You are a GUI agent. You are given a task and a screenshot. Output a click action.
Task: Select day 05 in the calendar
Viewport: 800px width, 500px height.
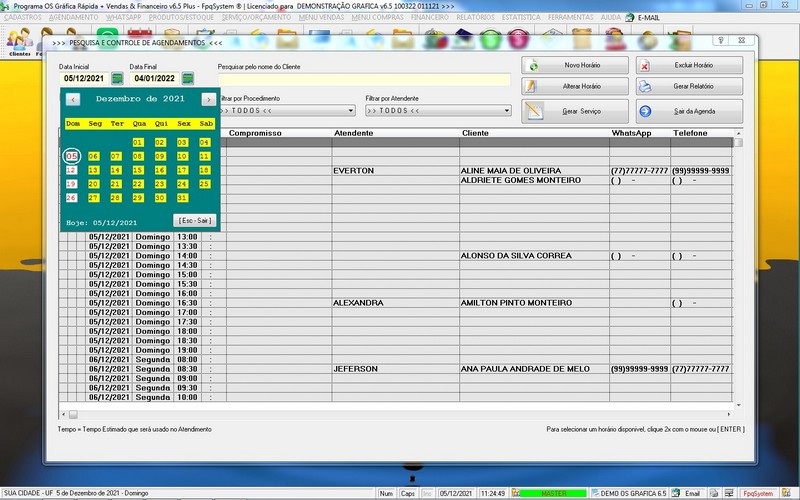tap(71, 156)
